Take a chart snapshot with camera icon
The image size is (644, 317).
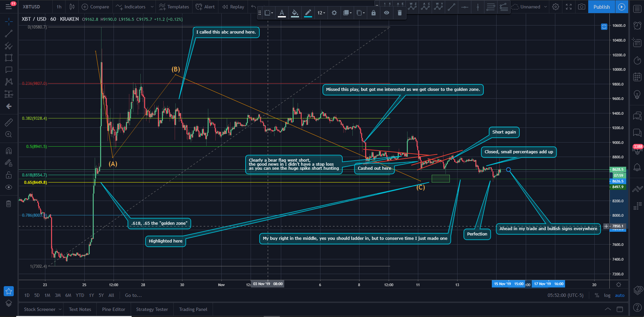point(582,7)
